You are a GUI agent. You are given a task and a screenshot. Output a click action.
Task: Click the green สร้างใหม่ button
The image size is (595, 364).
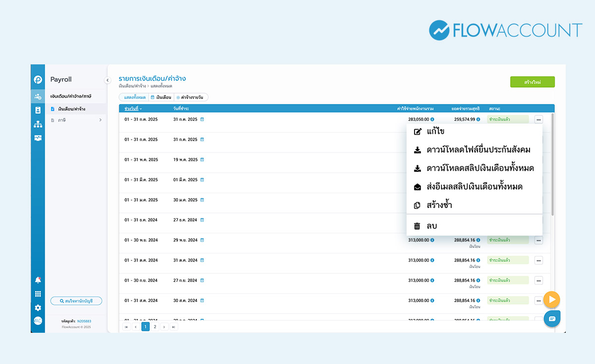(x=532, y=82)
